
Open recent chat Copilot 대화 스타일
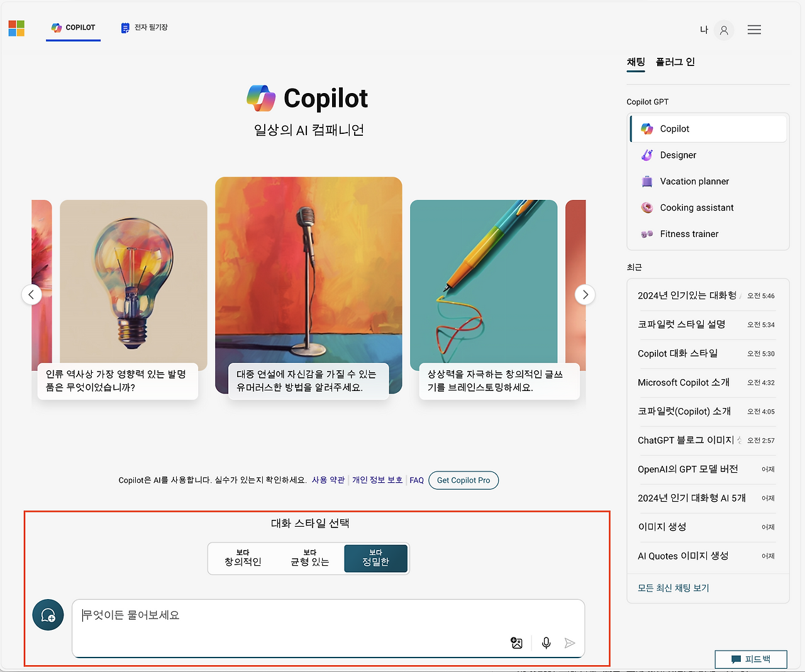[706, 353]
